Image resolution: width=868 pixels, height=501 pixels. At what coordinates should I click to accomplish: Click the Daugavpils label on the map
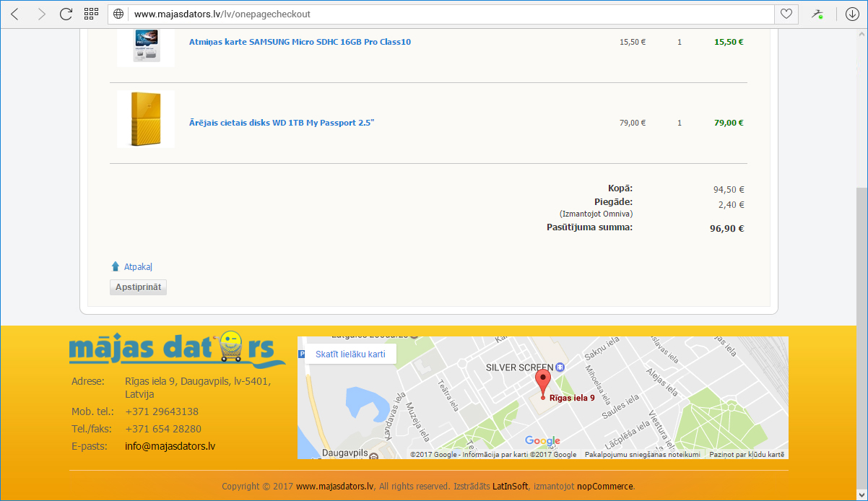click(x=345, y=453)
